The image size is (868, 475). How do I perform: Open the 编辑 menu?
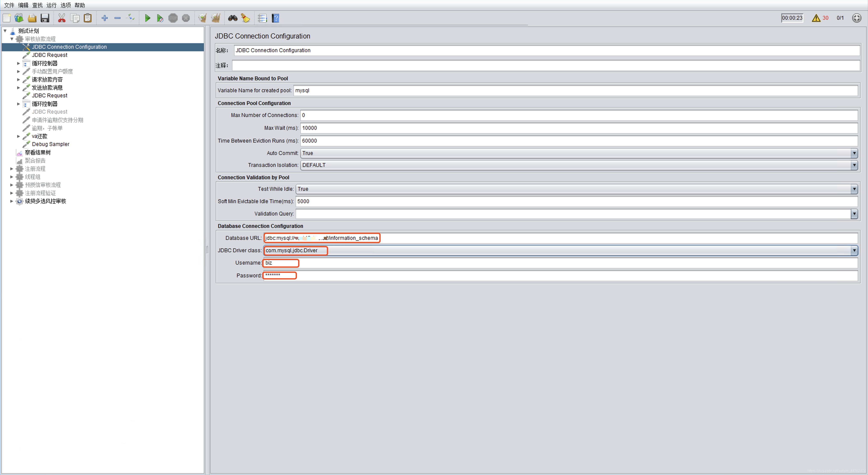(23, 5)
